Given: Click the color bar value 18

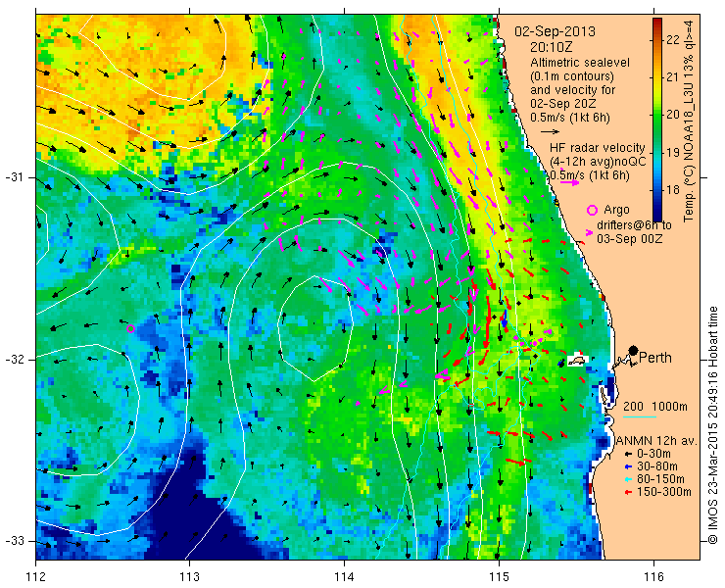Looking at the screenshot, I should [x=673, y=190].
